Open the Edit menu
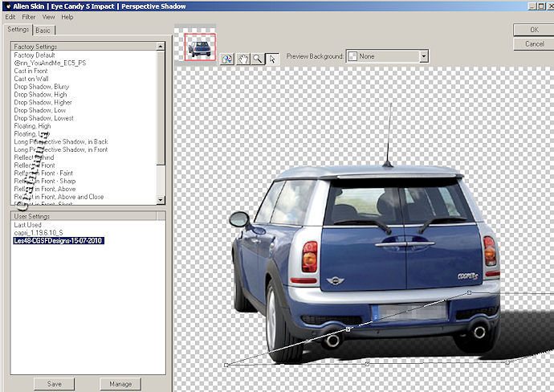 tap(10, 17)
